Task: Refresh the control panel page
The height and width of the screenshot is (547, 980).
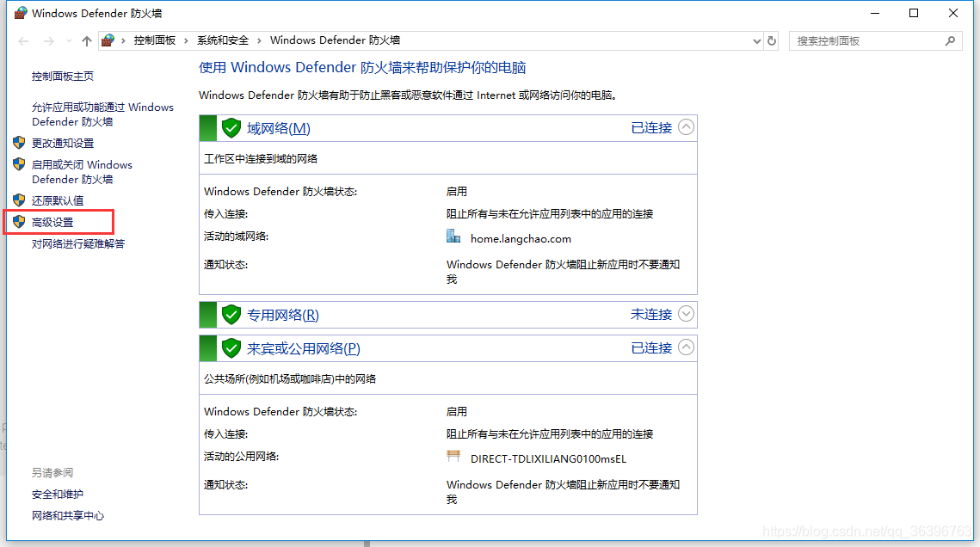Action: pyautogui.click(x=772, y=41)
